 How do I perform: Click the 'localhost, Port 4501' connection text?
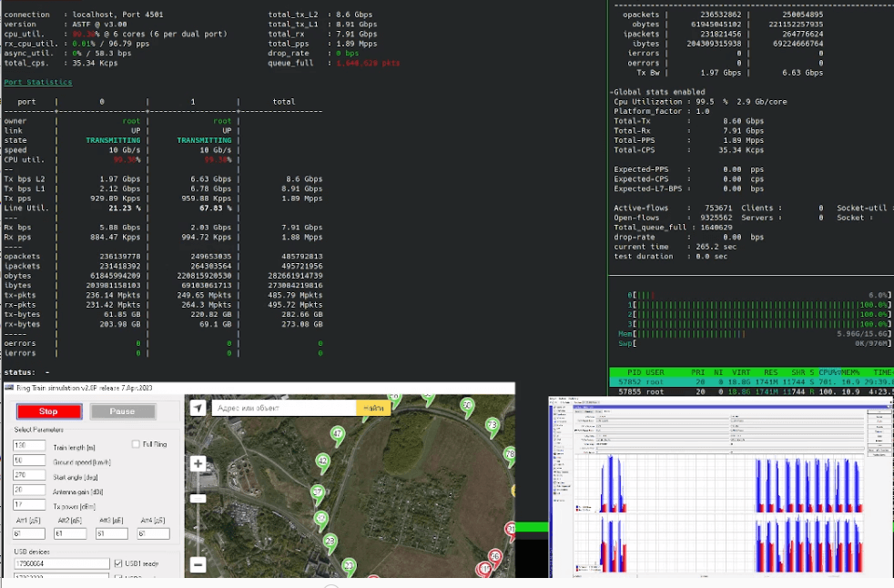117,15
